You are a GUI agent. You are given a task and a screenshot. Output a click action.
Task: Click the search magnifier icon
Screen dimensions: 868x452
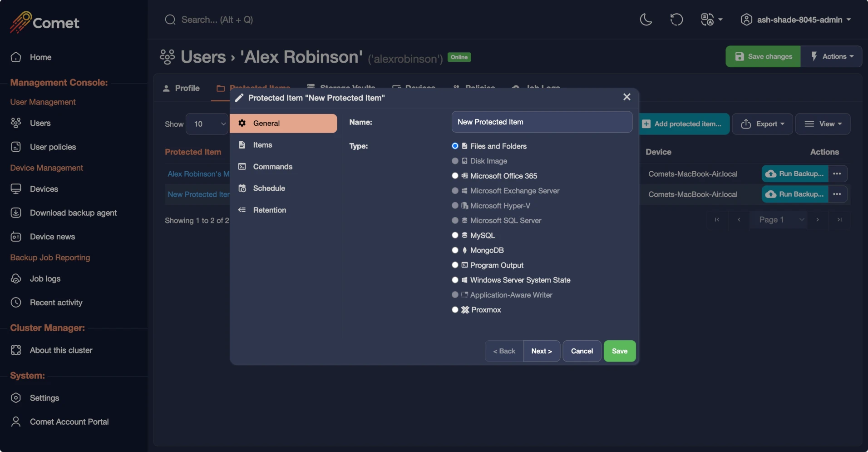click(170, 20)
